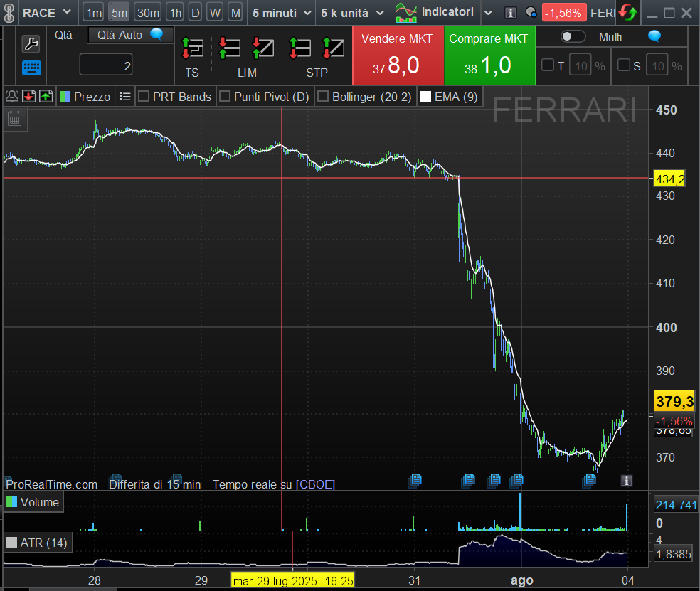Click the red-green refresh arrows icon

click(x=627, y=13)
